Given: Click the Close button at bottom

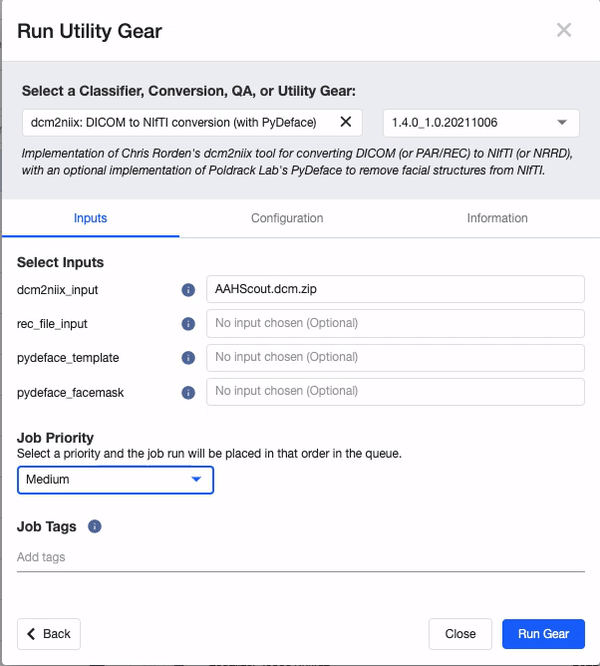Looking at the screenshot, I should coord(460,634).
